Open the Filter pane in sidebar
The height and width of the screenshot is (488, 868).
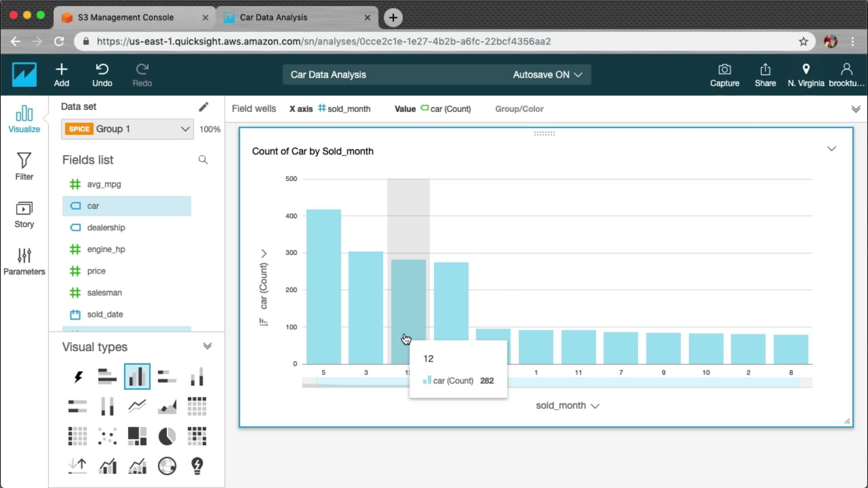pyautogui.click(x=24, y=166)
